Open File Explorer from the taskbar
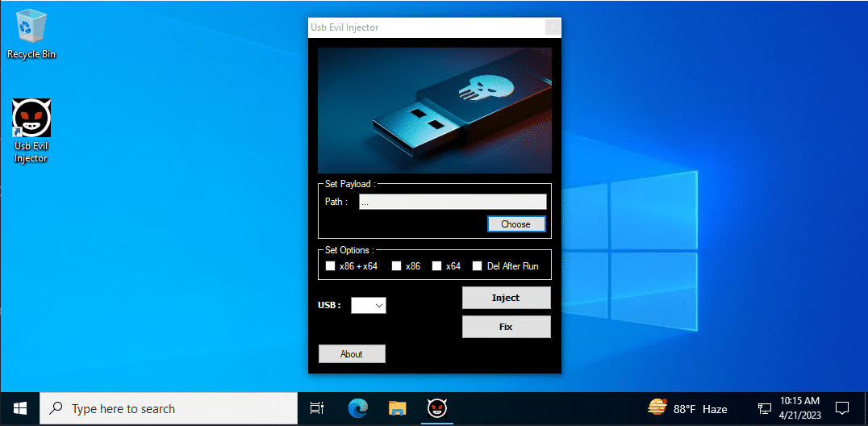This screenshot has width=868, height=426. click(x=397, y=408)
